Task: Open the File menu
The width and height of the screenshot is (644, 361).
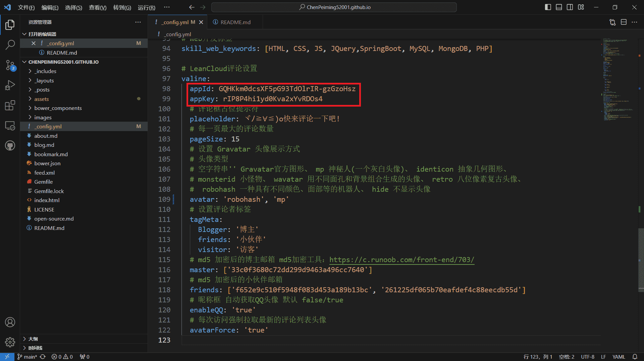Action: [x=26, y=7]
